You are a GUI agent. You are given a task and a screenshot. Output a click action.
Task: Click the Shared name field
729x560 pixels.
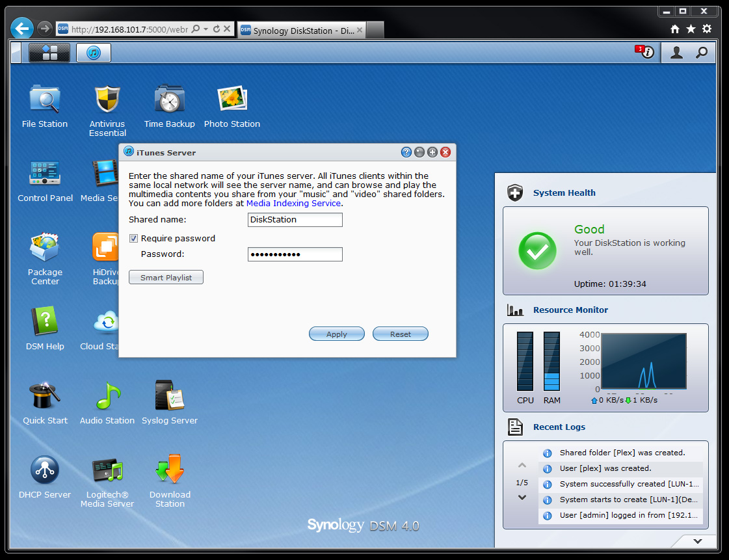point(295,220)
